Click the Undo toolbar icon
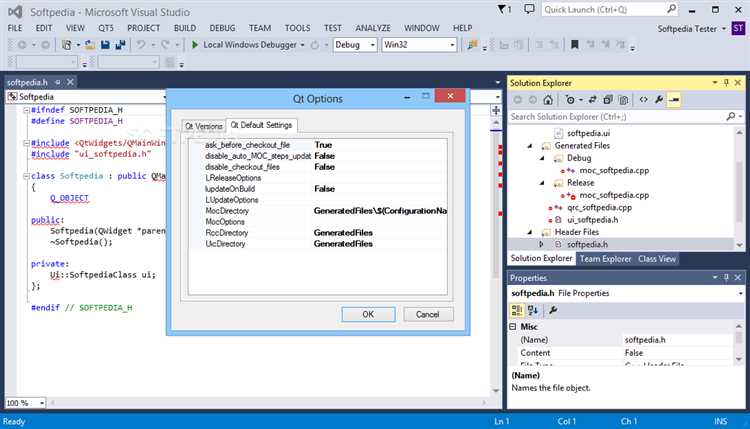 (141, 44)
